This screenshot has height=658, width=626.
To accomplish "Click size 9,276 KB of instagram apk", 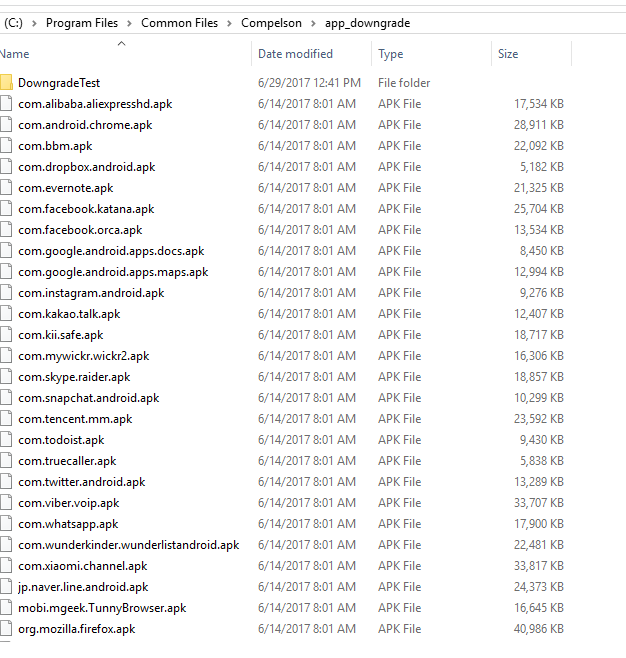I will tap(542, 293).
